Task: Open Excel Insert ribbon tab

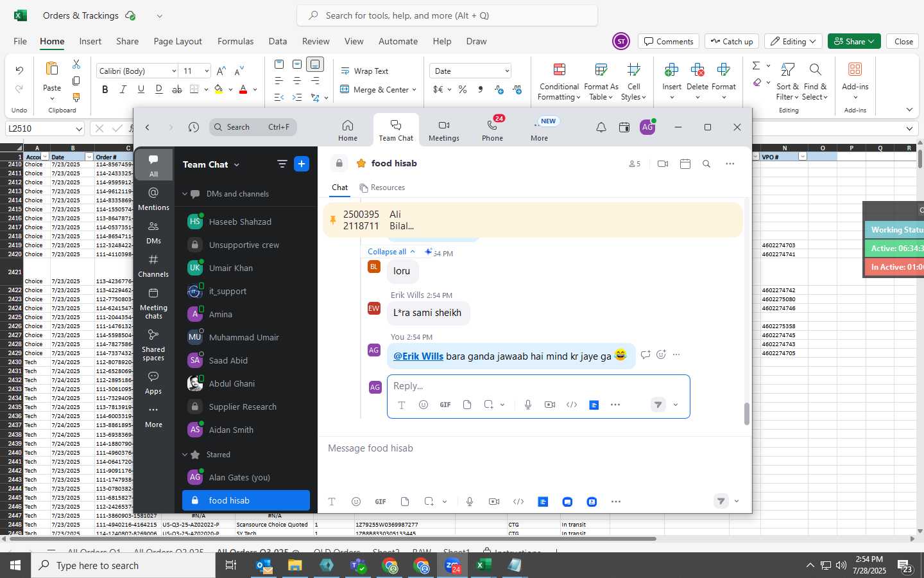Action: [x=90, y=41]
